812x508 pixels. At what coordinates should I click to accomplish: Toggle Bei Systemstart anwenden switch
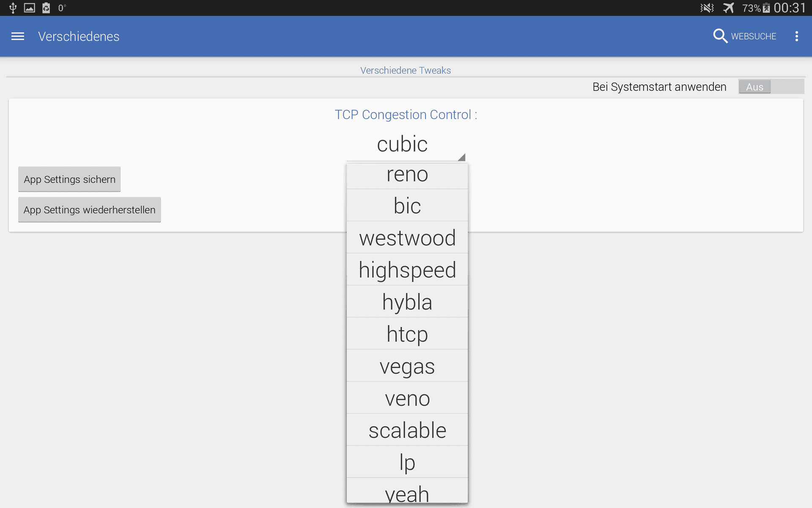coord(771,87)
